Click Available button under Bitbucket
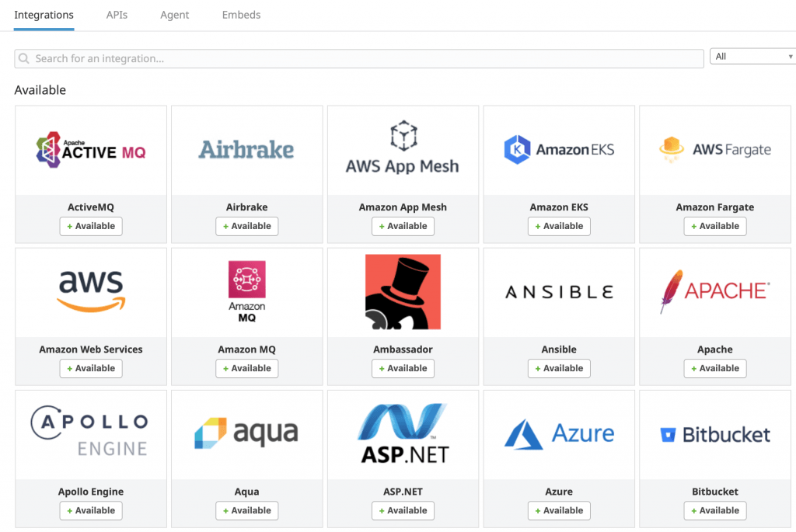 click(x=715, y=510)
